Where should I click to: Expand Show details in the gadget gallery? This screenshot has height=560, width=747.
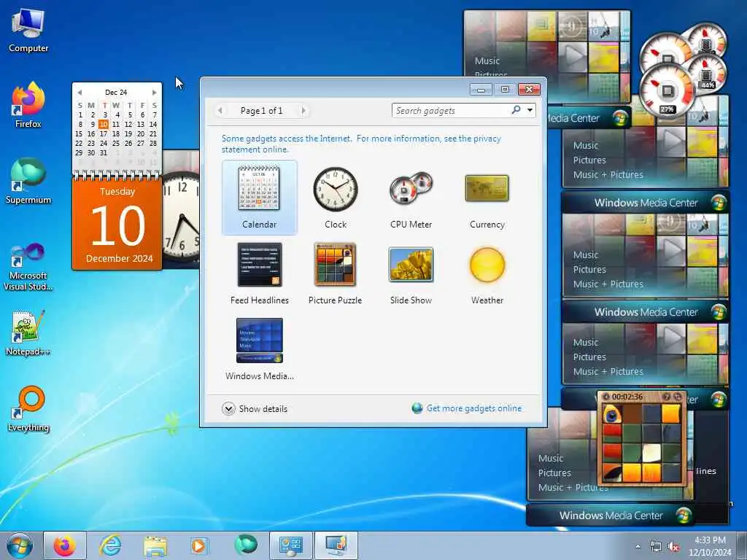pos(255,408)
